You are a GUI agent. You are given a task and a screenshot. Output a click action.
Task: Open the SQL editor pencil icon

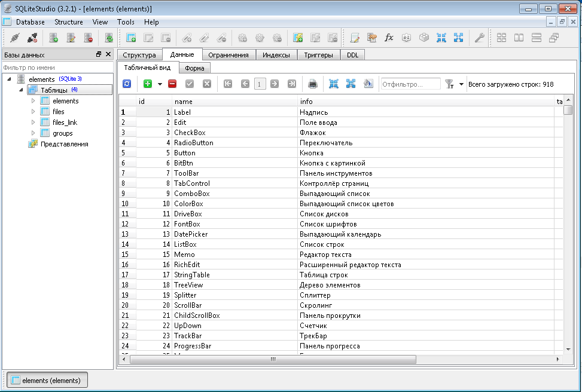click(354, 38)
